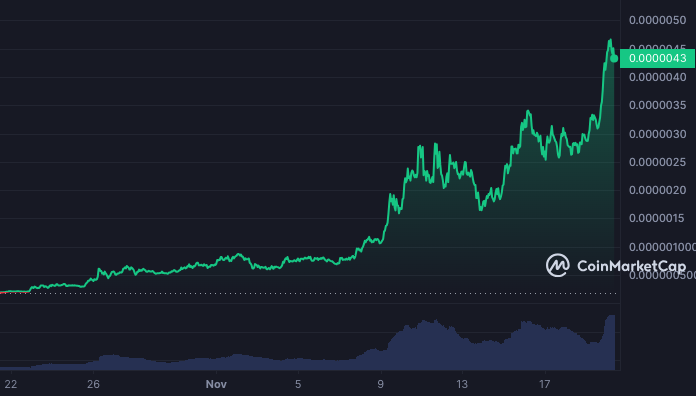Click the 0.0000030 price axis label

(x=657, y=134)
